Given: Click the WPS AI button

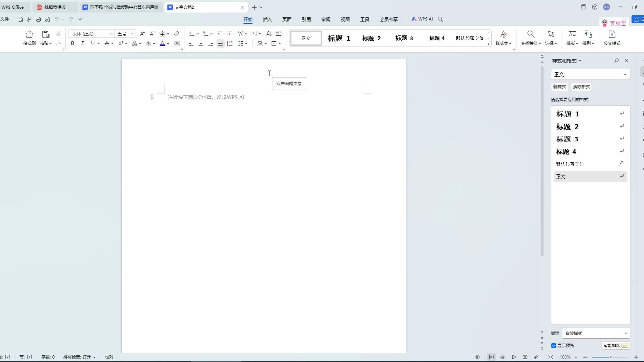Looking at the screenshot, I should pyautogui.click(x=422, y=19).
